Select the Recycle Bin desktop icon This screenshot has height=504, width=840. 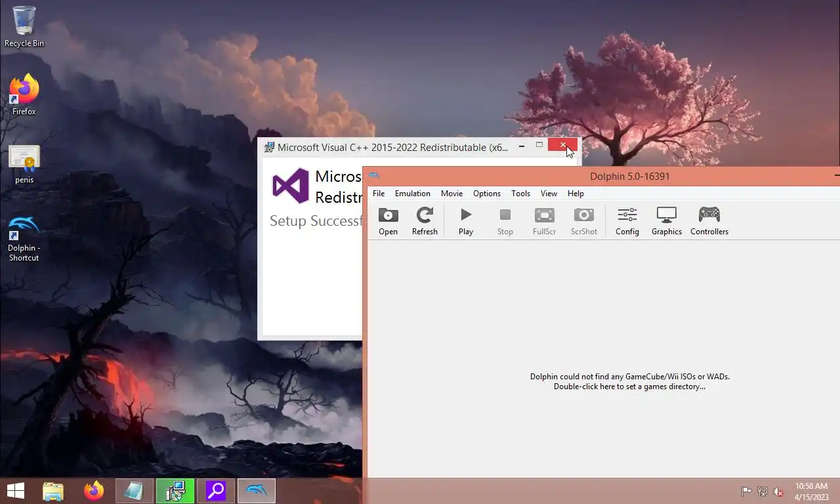point(24,27)
